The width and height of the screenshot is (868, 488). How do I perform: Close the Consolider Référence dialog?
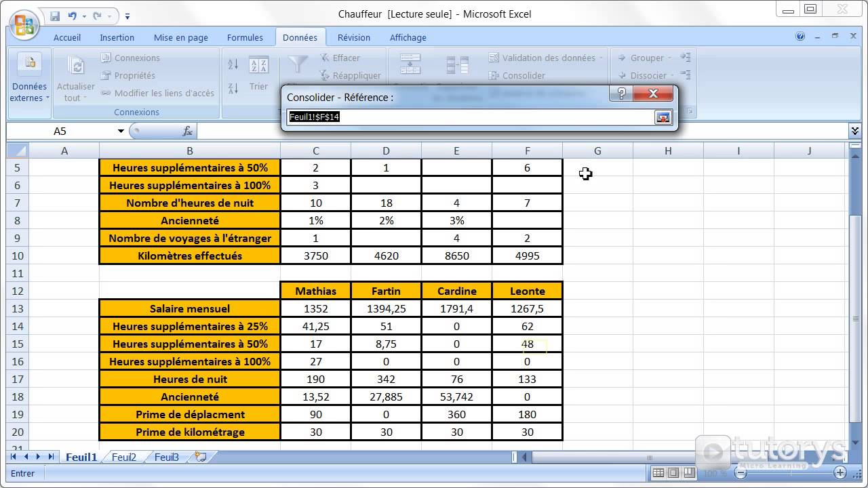pyautogui.click(x=653, y=94)
